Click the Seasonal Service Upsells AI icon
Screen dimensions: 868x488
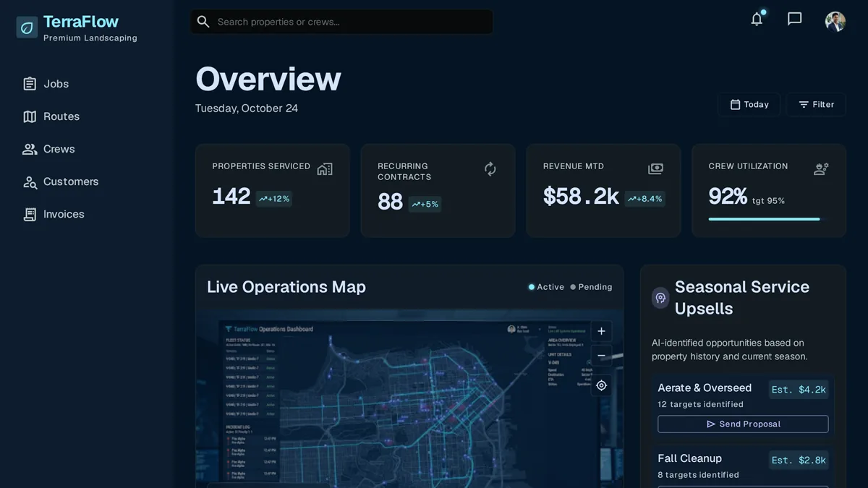point(660,298)
